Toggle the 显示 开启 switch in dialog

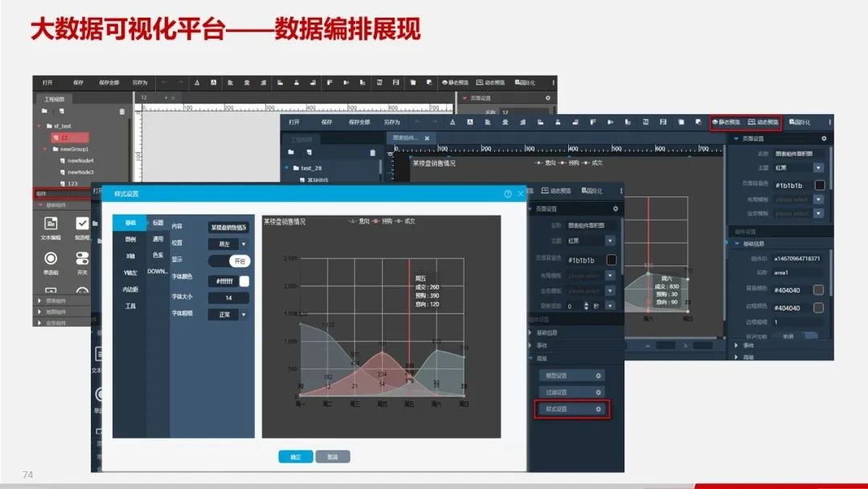point(229,261)
